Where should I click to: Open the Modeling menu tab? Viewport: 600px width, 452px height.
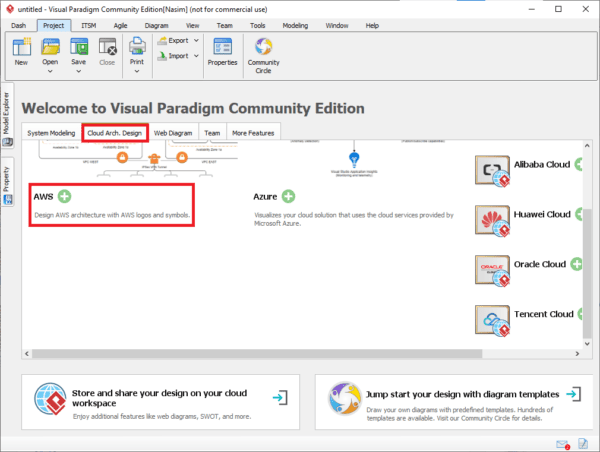point(295,26)
